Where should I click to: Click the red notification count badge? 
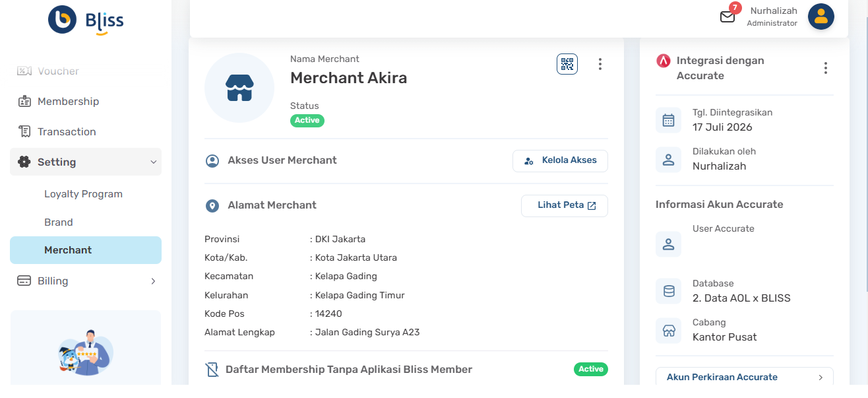[735, 8]
